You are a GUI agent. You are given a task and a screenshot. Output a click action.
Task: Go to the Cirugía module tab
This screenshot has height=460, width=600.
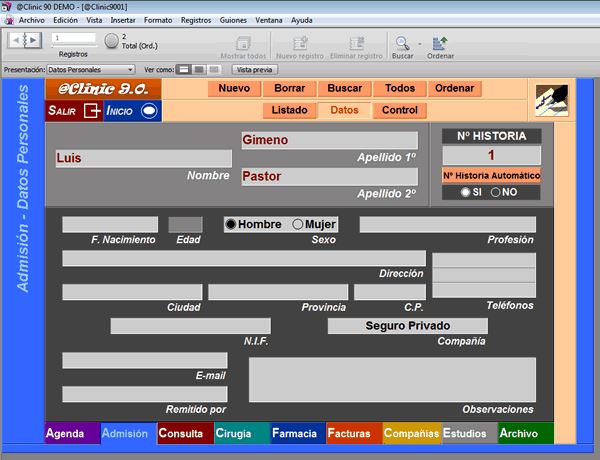[242, 433]
